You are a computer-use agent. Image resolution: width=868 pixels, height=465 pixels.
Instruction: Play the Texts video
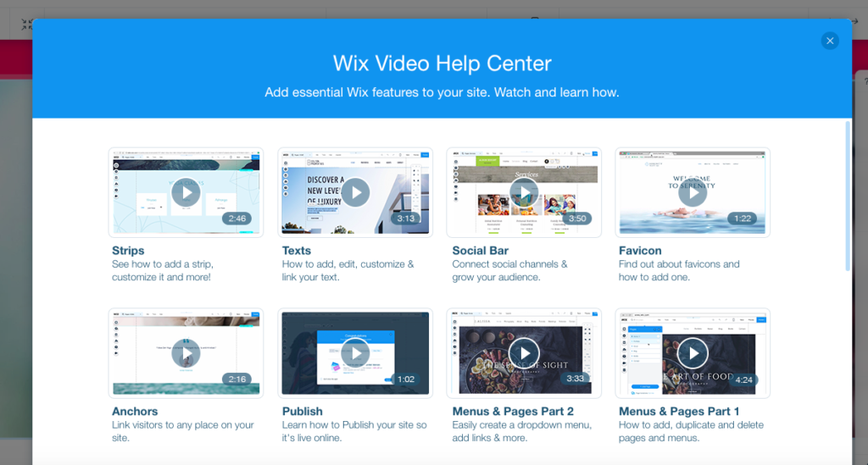[355, 193]
